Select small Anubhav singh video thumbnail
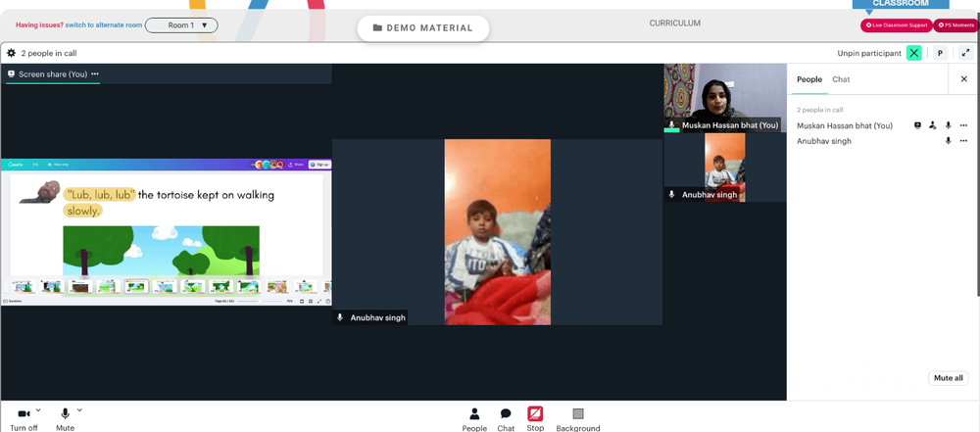 725,168
